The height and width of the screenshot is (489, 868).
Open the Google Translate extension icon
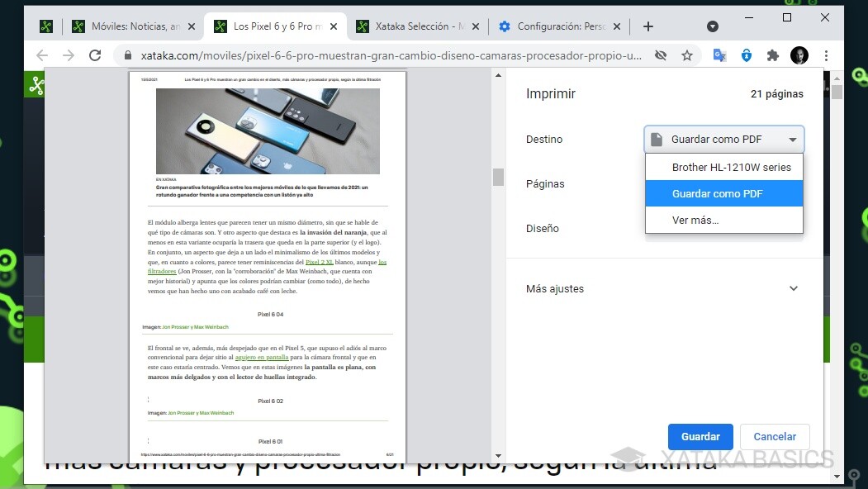point(719,55)
